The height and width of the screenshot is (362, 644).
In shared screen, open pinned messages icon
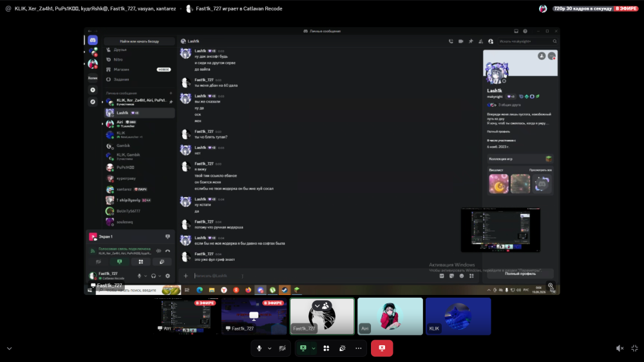coord(471,41)
